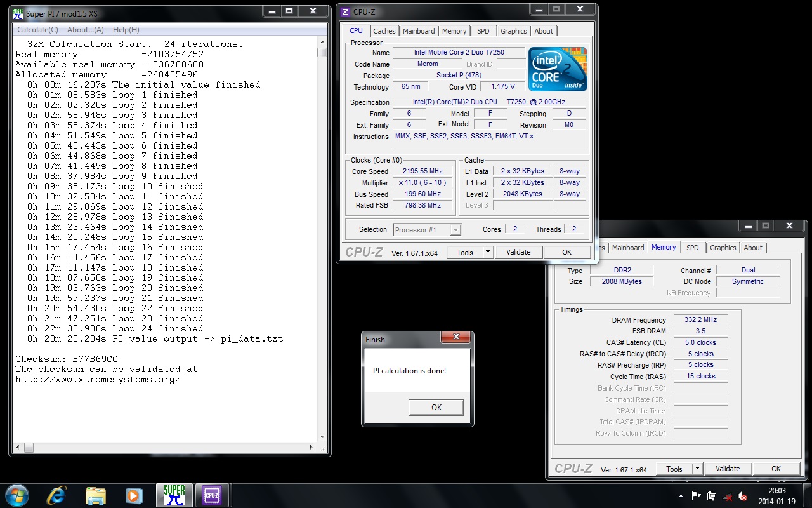812x508 pixels.
Task: Expand Tools arrow in CPU-Z Memory window
Action: click(697, 469)
